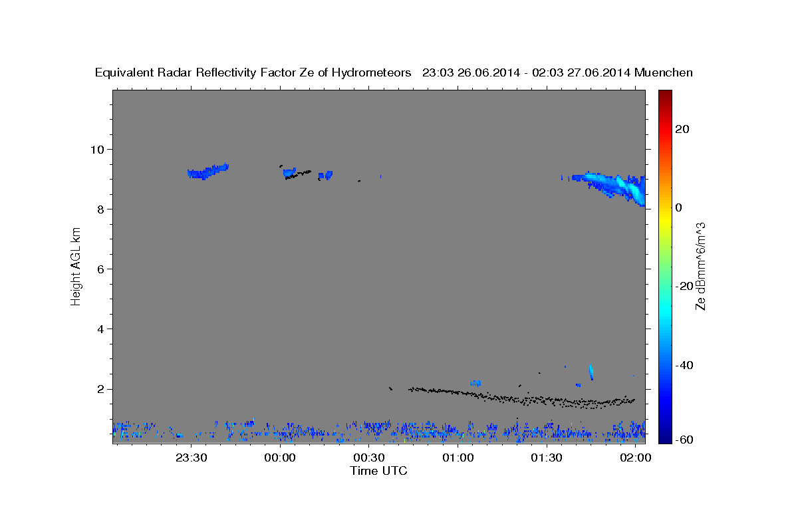
Task: Click the colorbar value 0
Action: (678, 207)
